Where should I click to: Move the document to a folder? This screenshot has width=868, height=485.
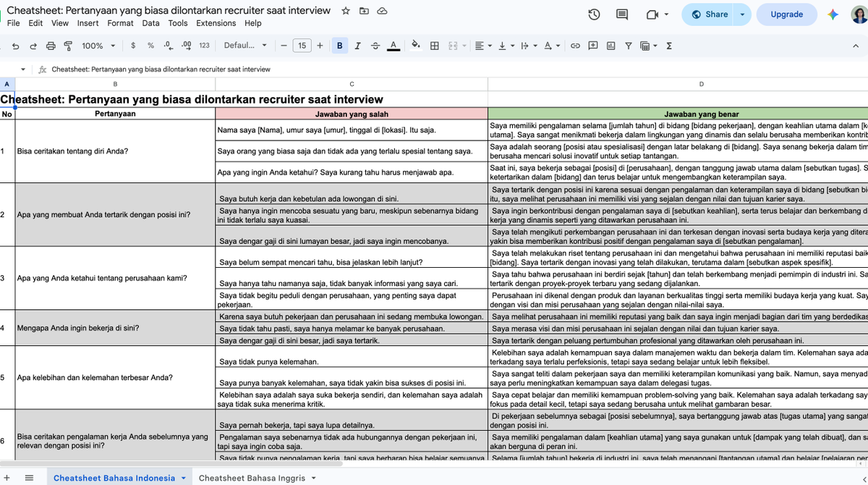(x=364, y=11)
